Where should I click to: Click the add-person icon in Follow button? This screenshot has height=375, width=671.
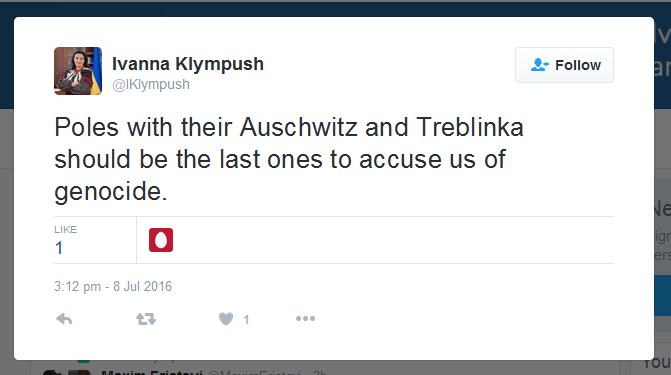[x=539, y=65]
